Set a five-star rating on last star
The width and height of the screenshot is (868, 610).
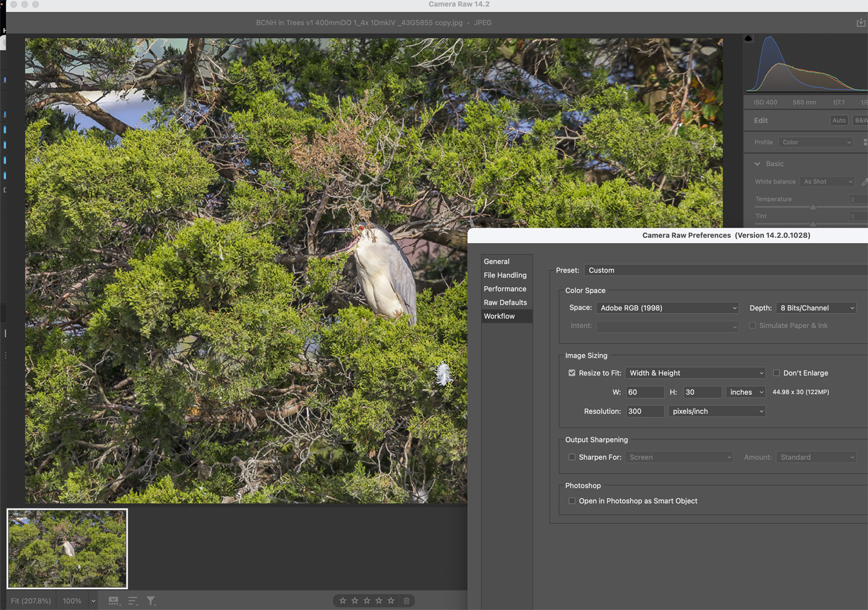click(x=391, y=601)
